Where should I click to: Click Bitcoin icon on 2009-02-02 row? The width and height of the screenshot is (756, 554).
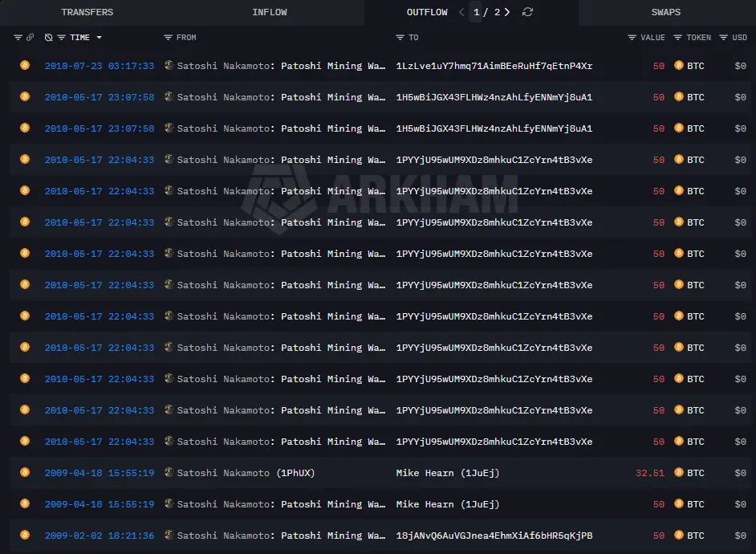point(25,535)
